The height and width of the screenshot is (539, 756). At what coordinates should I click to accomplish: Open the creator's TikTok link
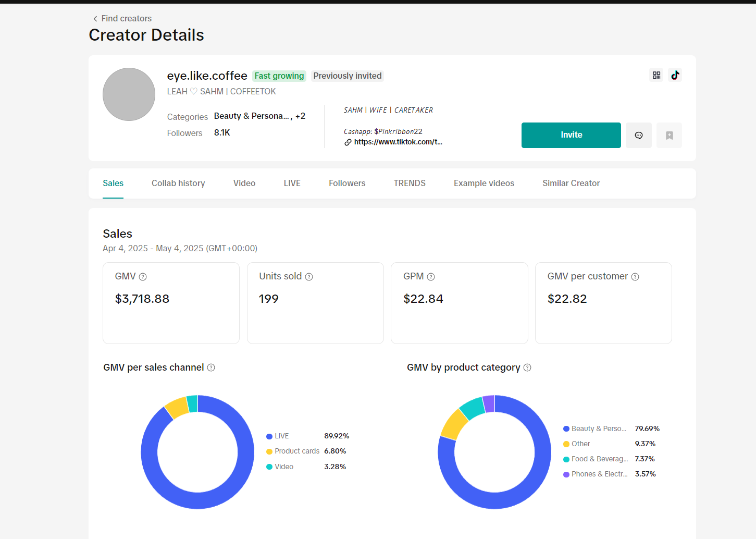pyautogui.click(x=398, y=142)
